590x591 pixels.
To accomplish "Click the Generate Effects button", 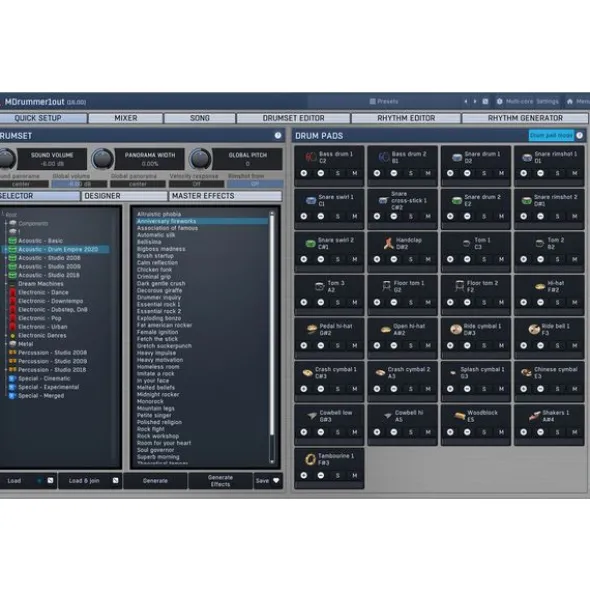I will pos(220,481).
